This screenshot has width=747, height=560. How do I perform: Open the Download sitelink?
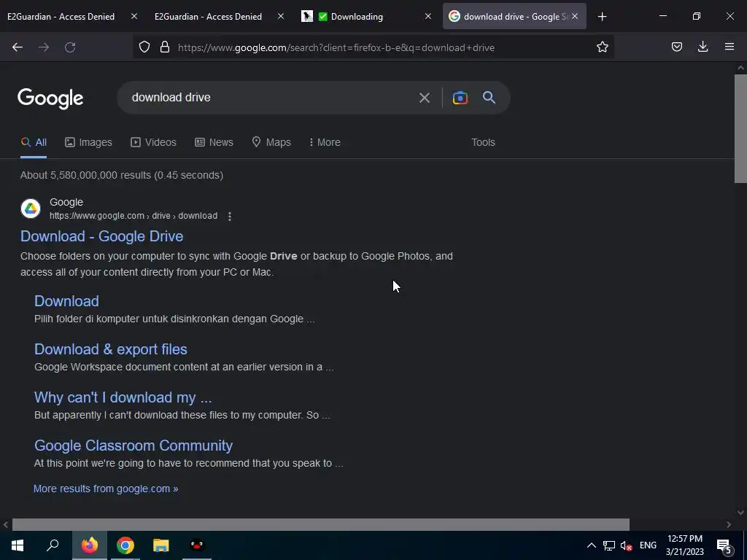coord(66,301)
